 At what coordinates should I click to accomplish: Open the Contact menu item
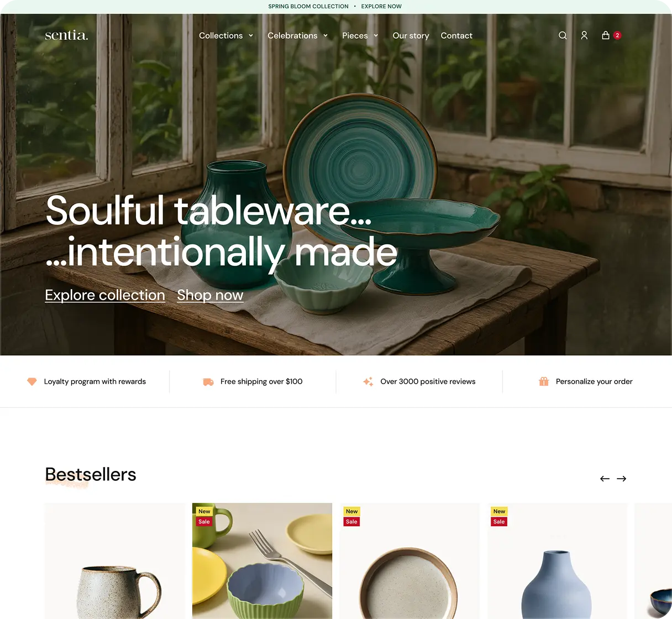click(456, 35)
